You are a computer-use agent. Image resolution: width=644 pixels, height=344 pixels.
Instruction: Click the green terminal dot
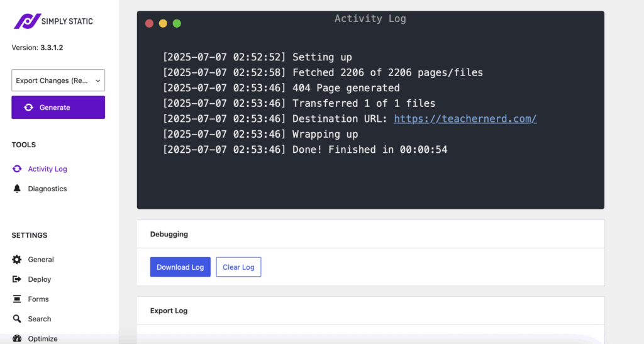(x=177, y=23)
